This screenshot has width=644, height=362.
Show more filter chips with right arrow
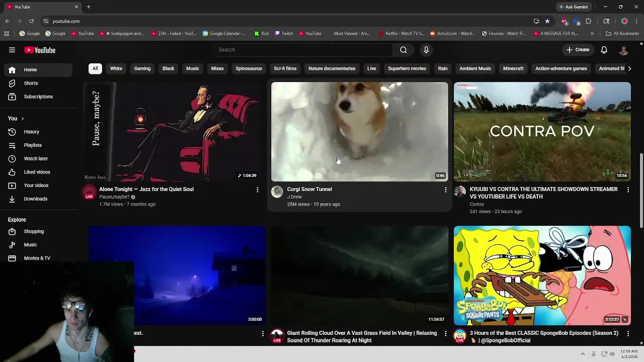tap(629, 68)
